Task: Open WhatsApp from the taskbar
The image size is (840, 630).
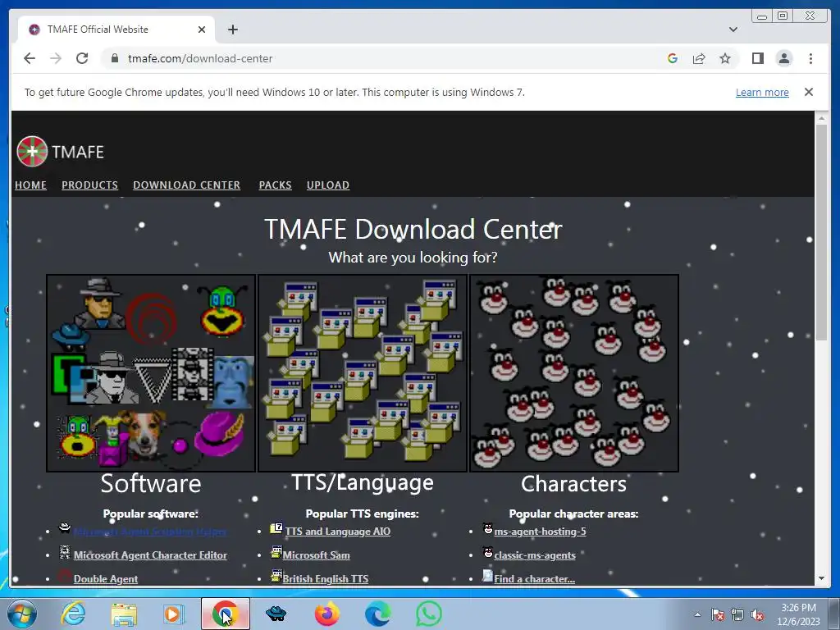Action: point(428,614)
